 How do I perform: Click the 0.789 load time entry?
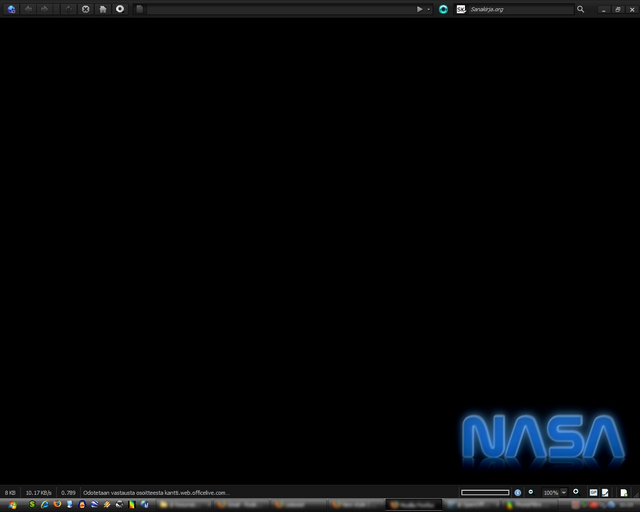pyautogui.click(x=68, y=492)
